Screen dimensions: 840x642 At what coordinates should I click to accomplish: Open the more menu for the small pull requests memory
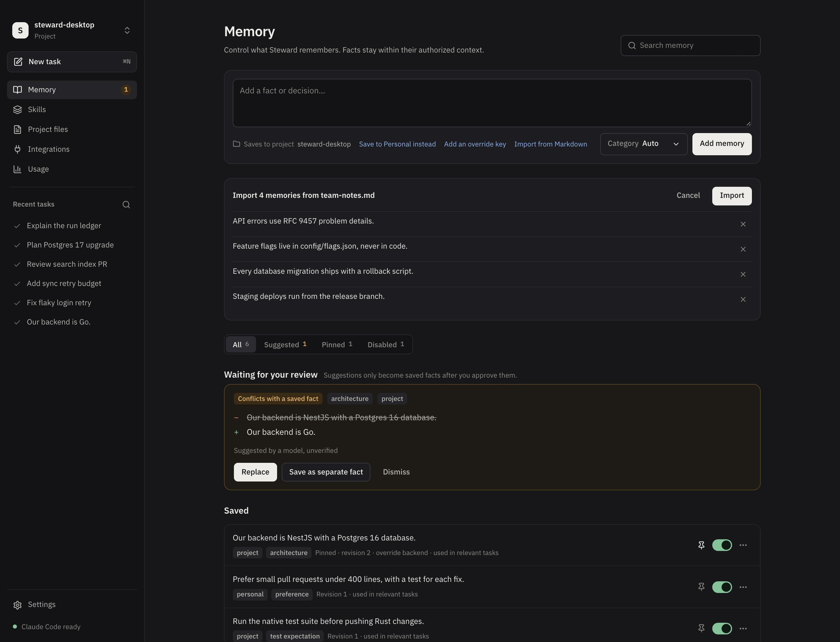click(x=743, y=587)
